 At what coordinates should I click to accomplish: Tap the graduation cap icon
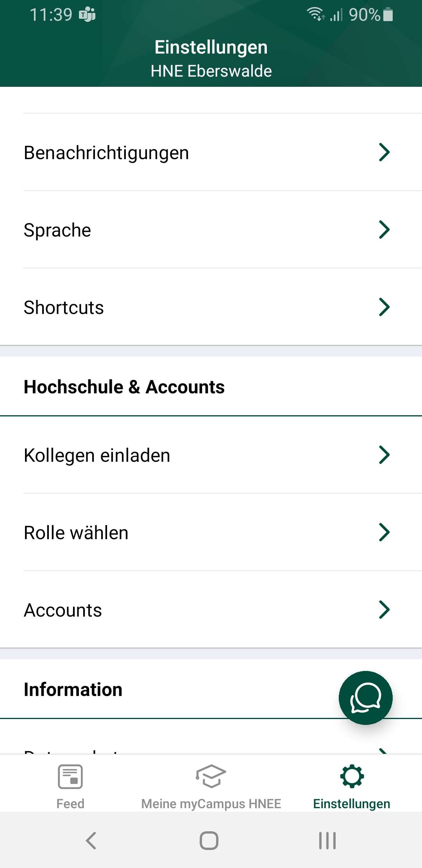point(211,776)
